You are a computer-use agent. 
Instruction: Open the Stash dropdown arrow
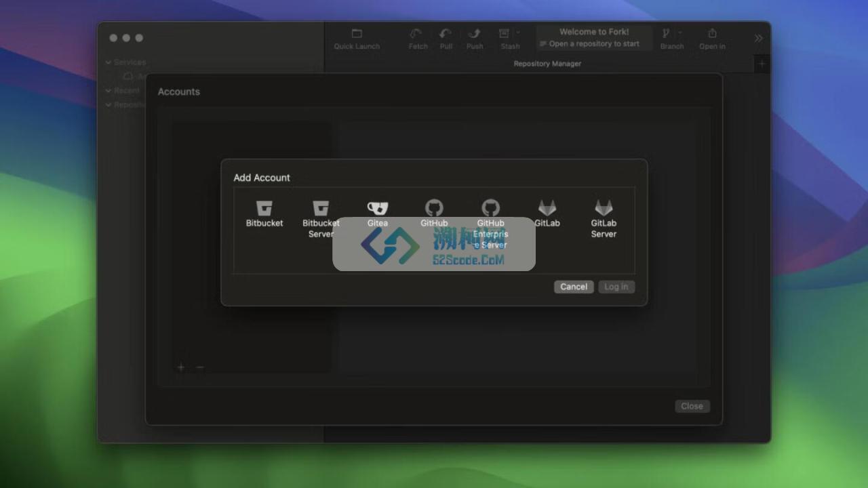point(518,33)
